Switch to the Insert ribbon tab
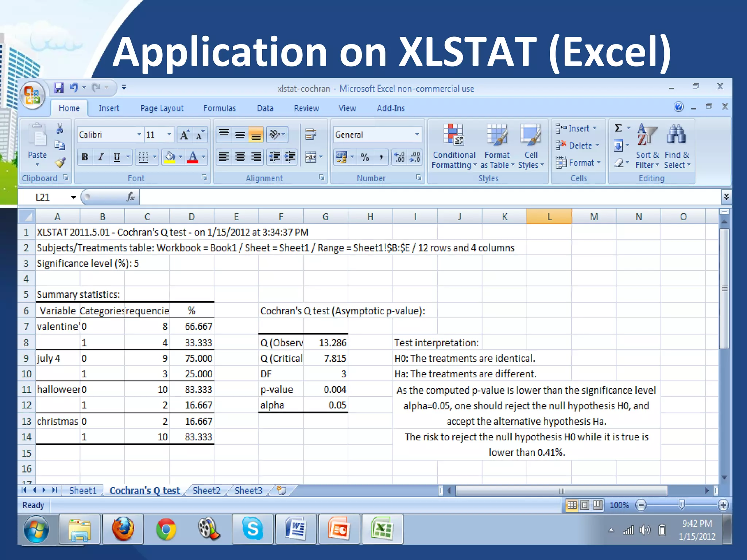 click(x=109, y=108)
